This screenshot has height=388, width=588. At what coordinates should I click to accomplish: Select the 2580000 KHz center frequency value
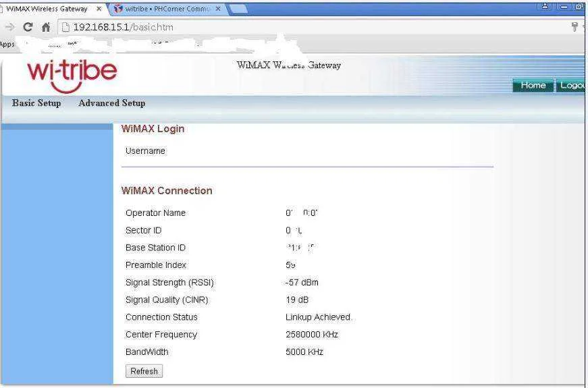coord(312,335)
